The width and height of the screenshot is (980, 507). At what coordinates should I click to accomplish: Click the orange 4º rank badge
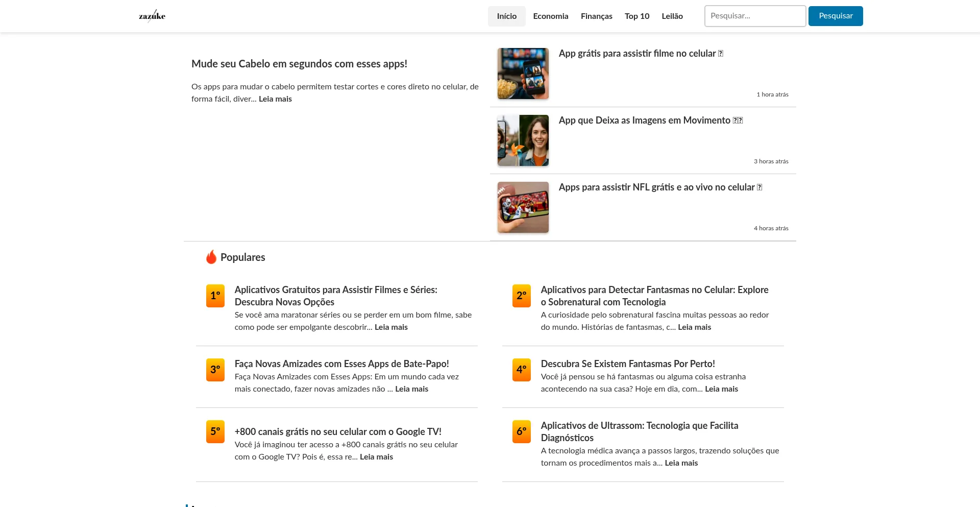coord(521,370)
